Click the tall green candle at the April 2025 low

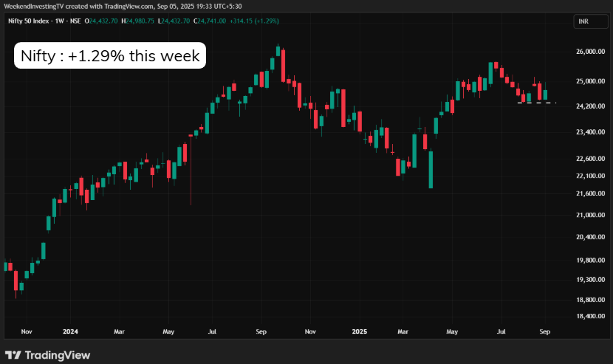coord(431,169)
